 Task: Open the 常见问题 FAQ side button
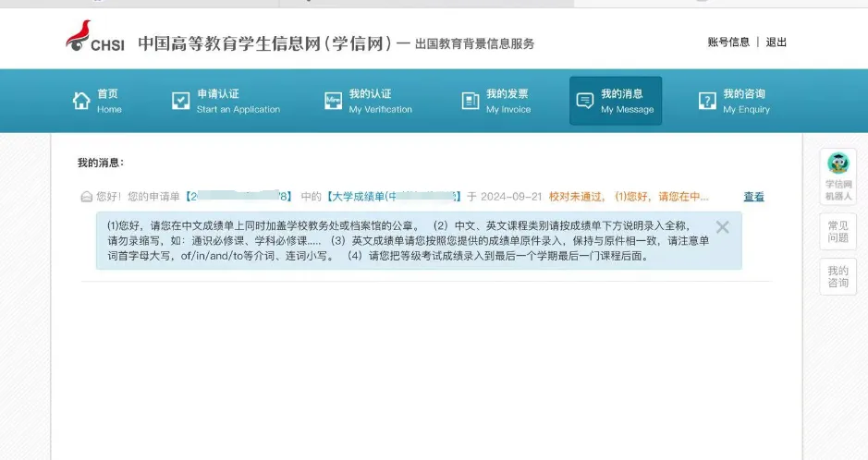pos(838,232)
